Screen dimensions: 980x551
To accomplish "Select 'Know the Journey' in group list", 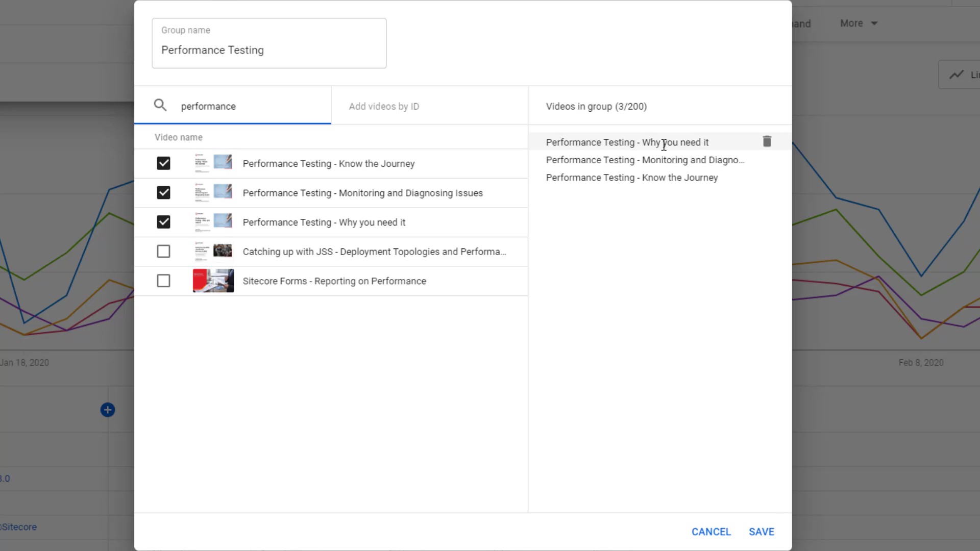I will (x=631, y=178).
